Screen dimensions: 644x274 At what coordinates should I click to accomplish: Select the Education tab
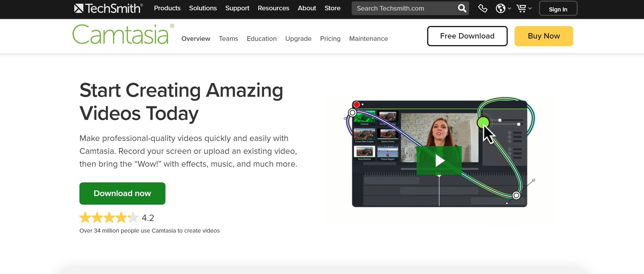pyautogui.click(x=261, y=39)
